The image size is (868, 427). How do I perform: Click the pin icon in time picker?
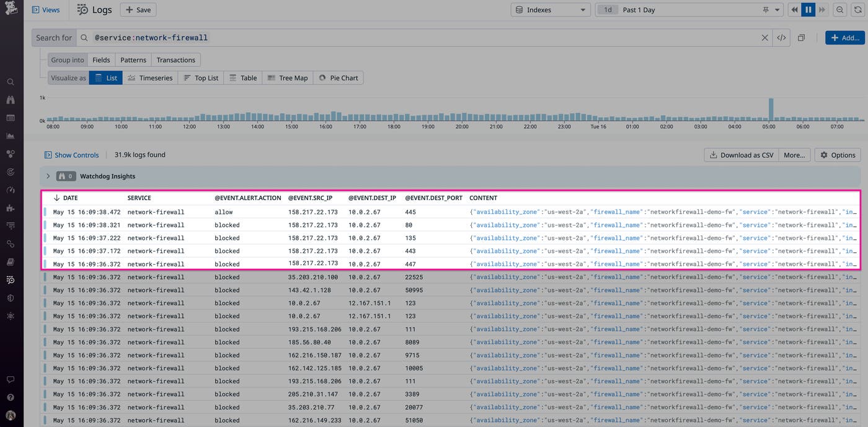tap(766, 10)
